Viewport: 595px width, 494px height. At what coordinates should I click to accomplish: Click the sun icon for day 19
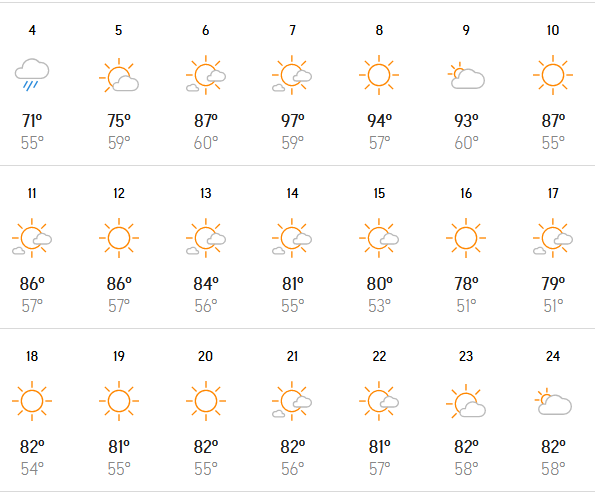coord(119,401)
